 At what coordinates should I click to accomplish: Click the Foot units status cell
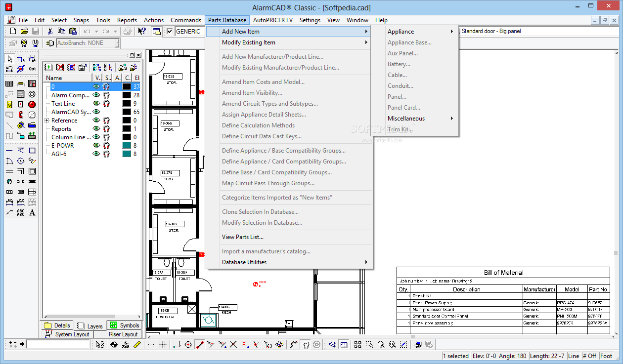click(x=606, y=356)
